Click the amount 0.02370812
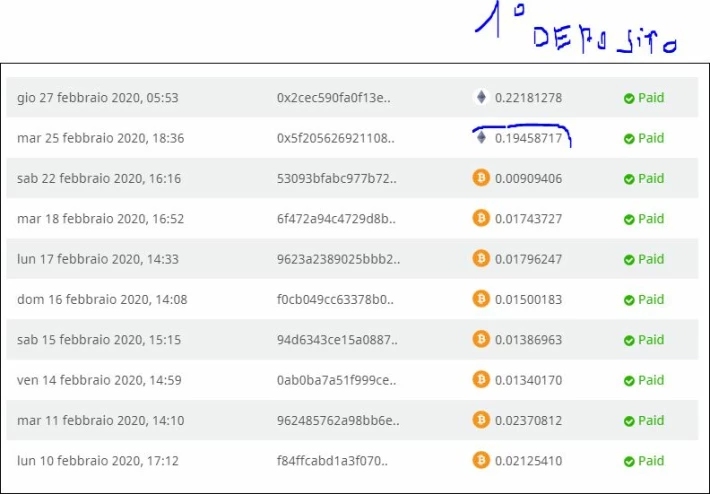The height and width of the screenshot is (494, 710). pyautogui.click(x=528, y=420)
